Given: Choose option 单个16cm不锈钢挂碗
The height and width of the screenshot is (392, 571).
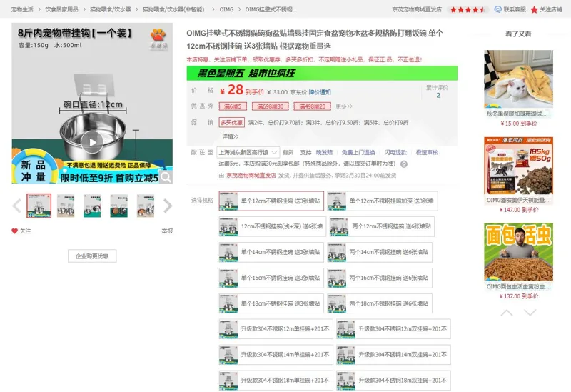Looking at the screenshot, I should pyautogui.click(x=271, y=278).
